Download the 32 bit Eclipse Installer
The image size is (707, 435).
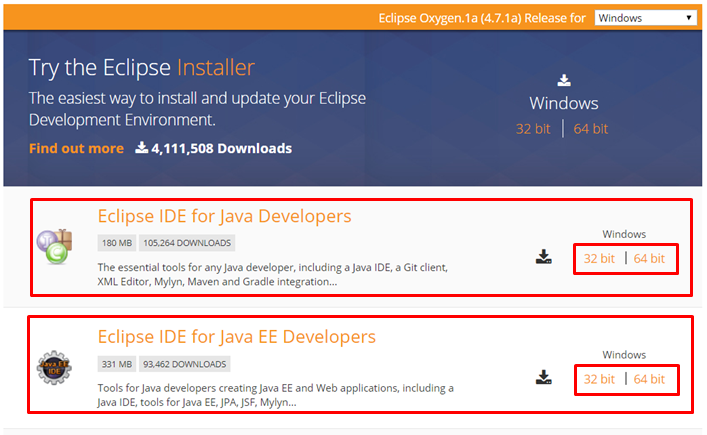[x=533, y=129]
